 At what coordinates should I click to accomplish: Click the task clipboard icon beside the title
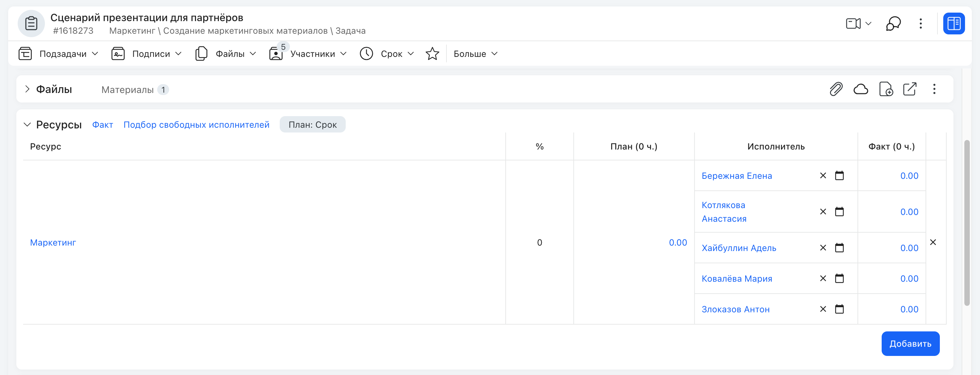(x=31, y=24)
